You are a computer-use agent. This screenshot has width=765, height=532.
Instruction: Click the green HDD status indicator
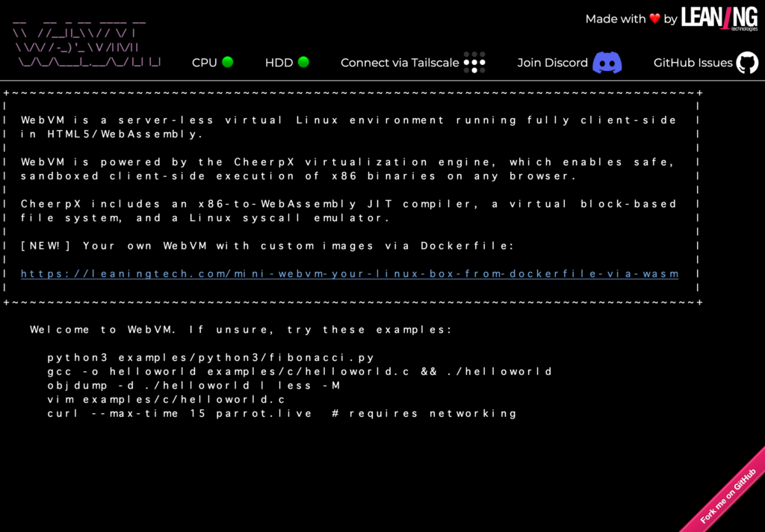(x=303, y=62)
